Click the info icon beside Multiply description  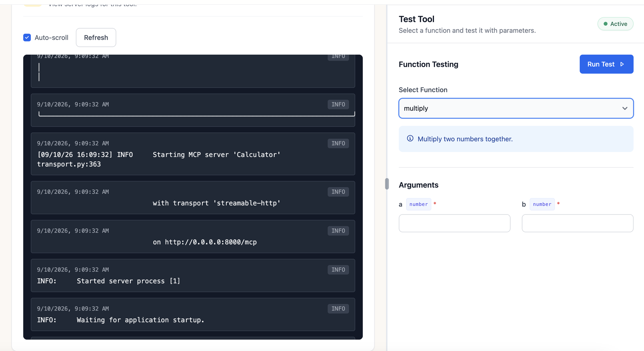click(x=410, y=138)
